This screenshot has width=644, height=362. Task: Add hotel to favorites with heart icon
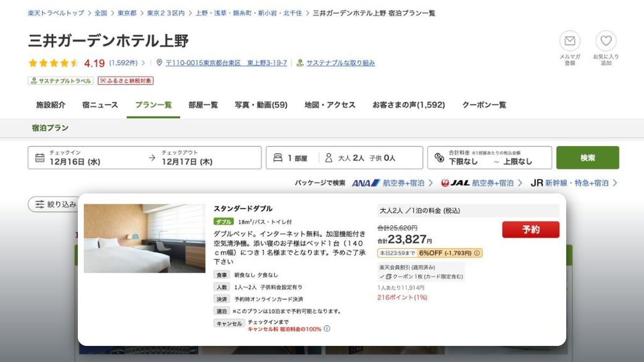coord(606,41)
